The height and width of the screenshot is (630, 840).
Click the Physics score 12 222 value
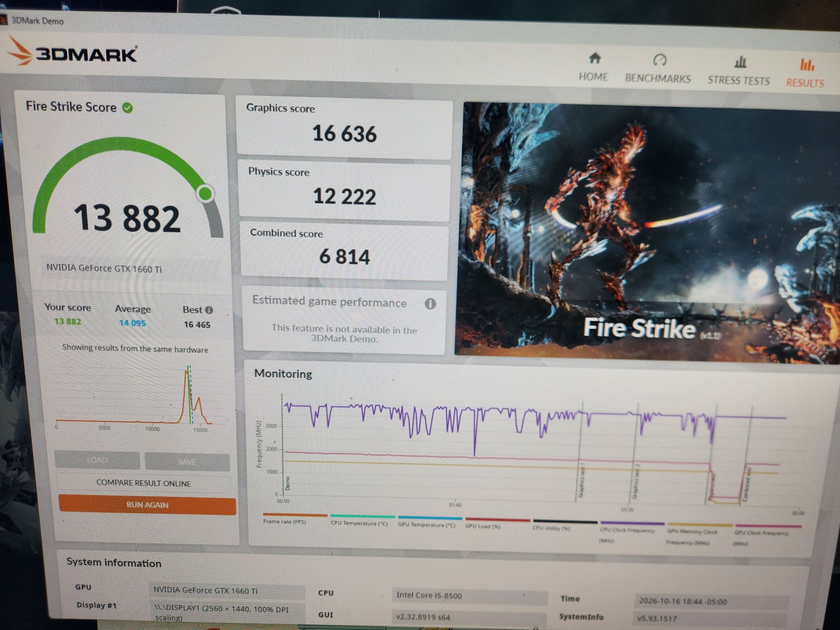click(345, 196)
